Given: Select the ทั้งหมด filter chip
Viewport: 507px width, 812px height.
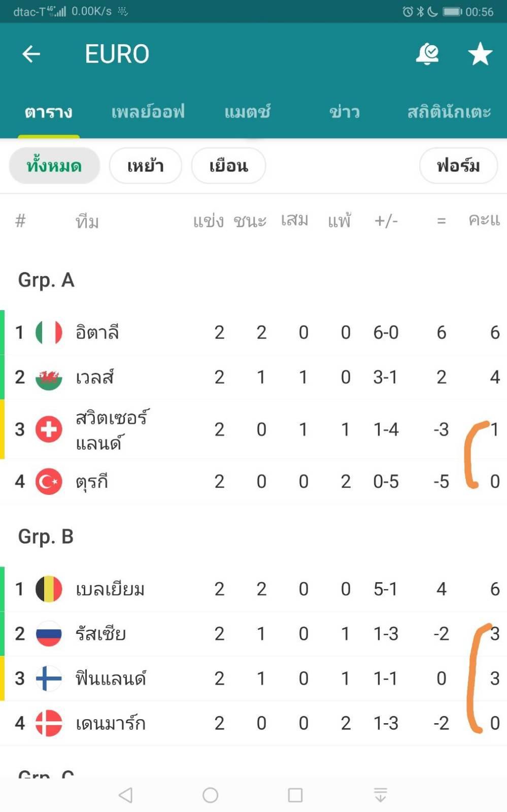Looking at the screenshot, I should 54,166.
